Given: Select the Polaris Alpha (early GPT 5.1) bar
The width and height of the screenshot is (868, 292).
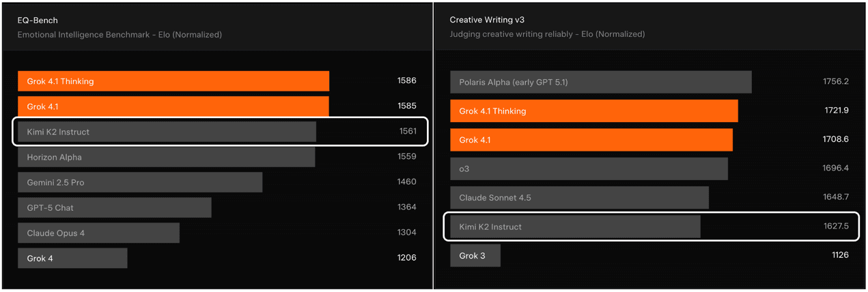Looking at the screenshot, I should (x=600, y=82).
